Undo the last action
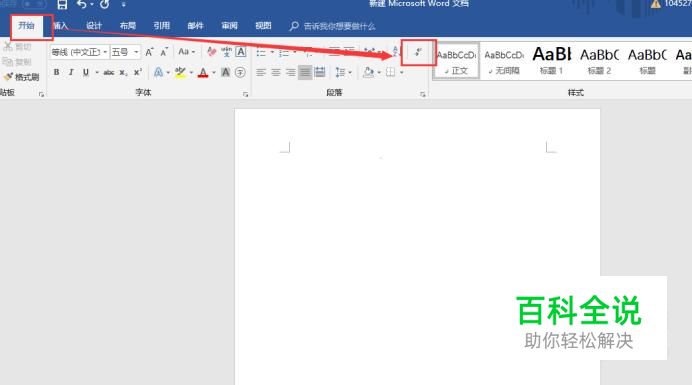The width and height of the screenshot is (692, 385). [82, 5]
